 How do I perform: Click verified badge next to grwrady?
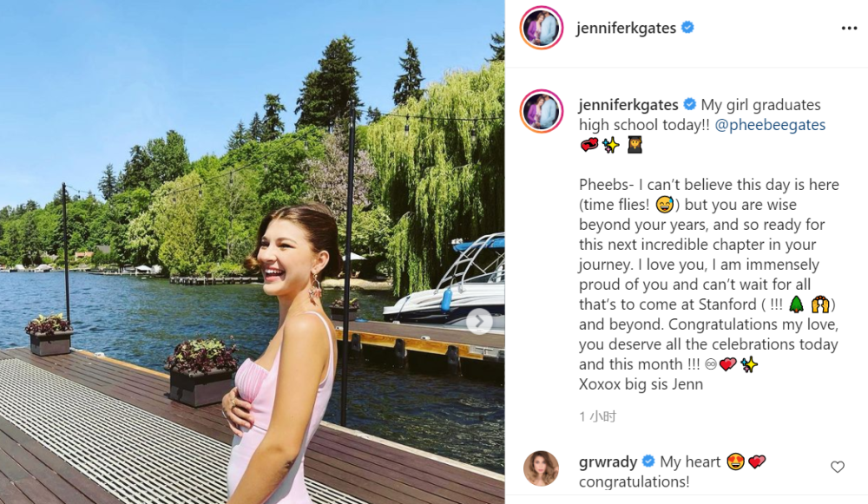[648, 461]
